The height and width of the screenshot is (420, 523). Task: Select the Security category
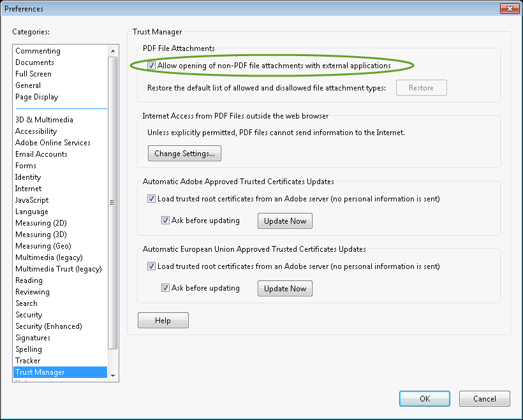(28, 314)
